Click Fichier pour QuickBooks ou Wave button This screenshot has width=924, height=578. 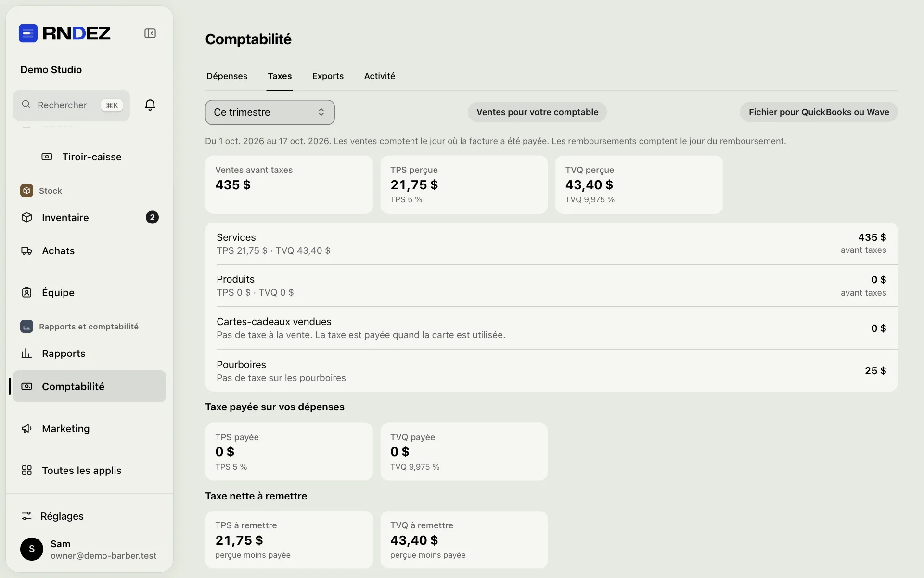tap(819, 112)
